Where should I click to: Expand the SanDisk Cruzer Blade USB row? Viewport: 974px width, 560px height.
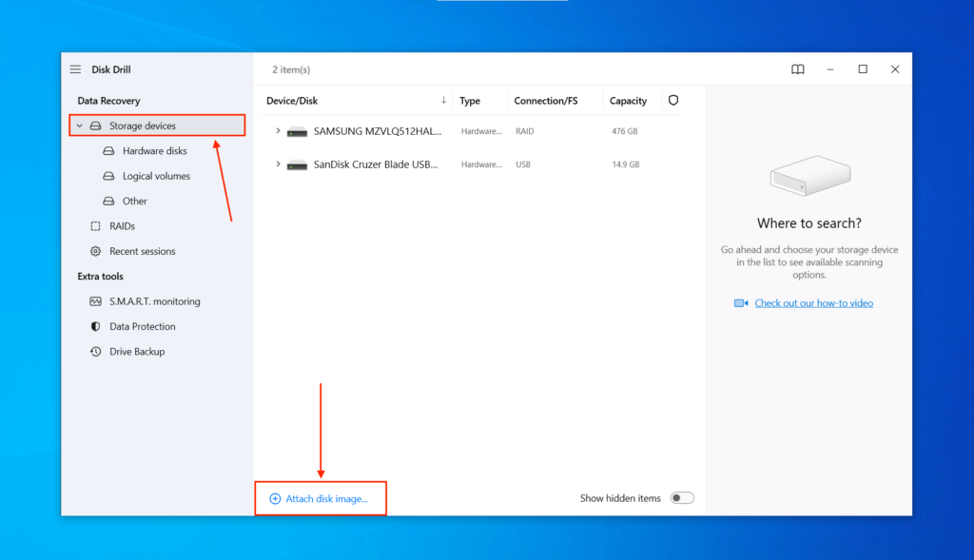(x=277, y=164)
